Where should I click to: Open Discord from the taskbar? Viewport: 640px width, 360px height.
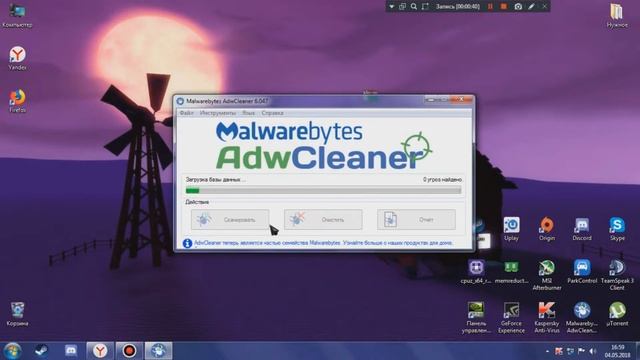coord(71,351)
